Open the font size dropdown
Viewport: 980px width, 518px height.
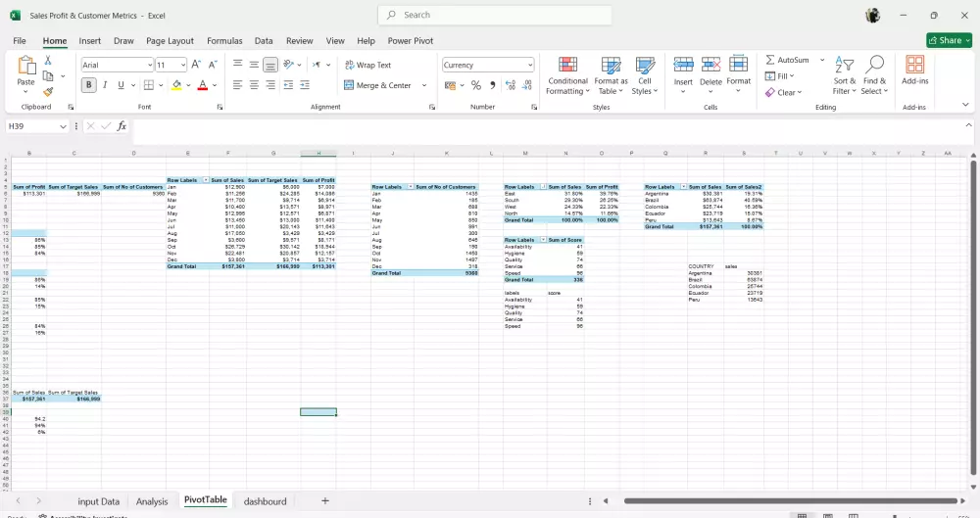pos(183,65)
